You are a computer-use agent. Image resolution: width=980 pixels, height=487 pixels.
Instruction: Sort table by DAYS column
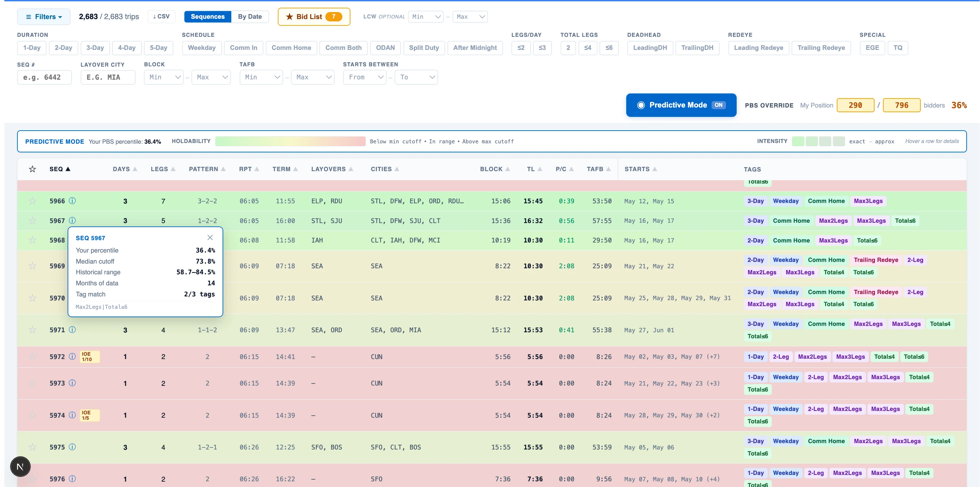(x=125, y=169)
